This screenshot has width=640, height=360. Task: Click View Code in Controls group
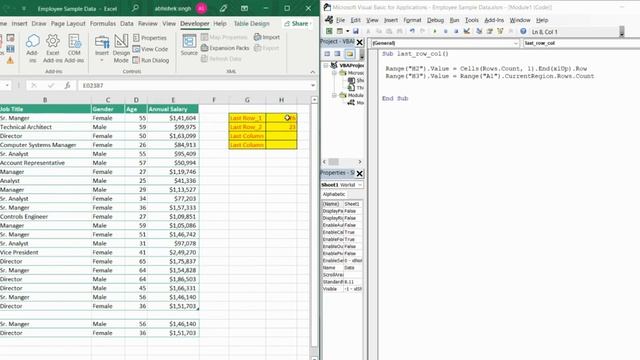tap(150, 49)
